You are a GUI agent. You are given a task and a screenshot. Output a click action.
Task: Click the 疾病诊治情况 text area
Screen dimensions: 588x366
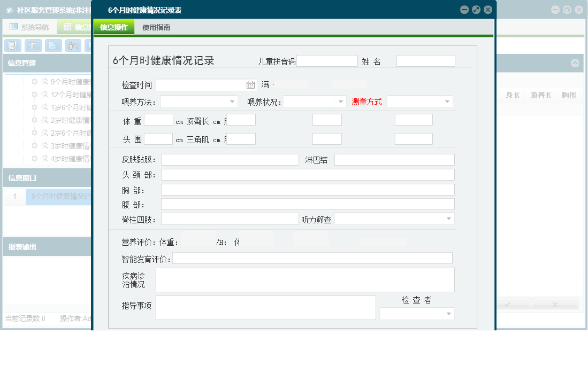(x=306, y=280)
